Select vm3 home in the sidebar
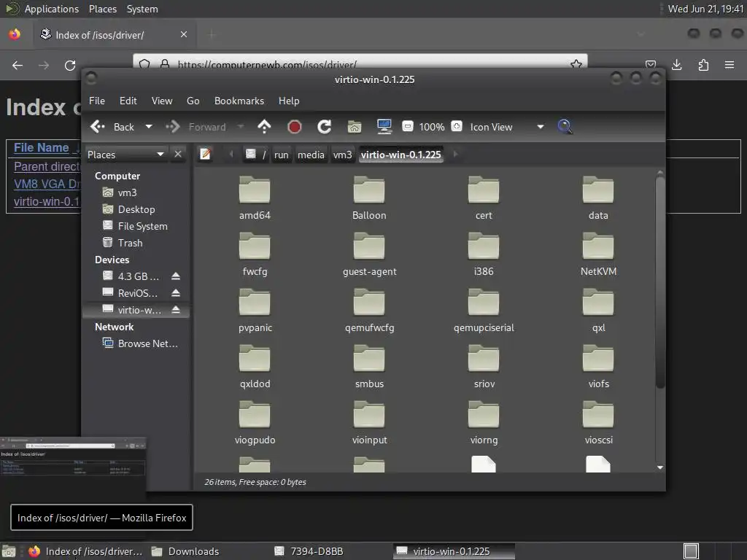Screen dimensions: 747x560 pos(127,192)
